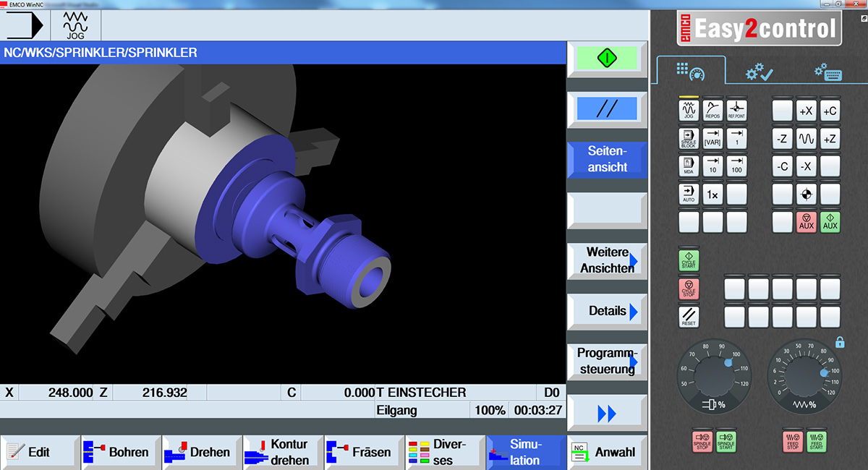868x470 pixels.
Task: Open the Fräsen menu
Action: point(364,453)
